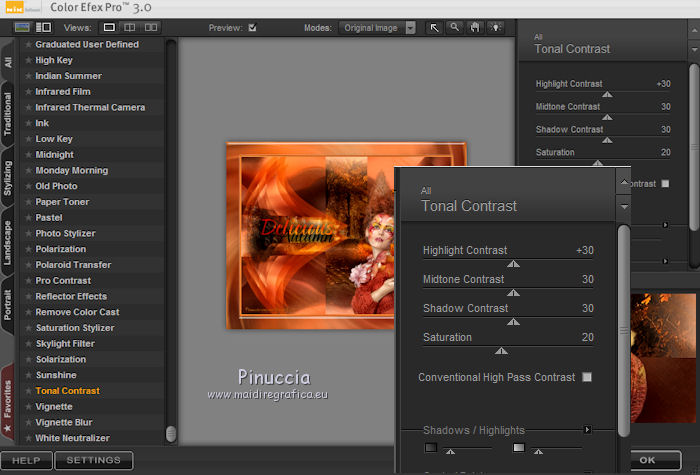Click Saturation slider handle in the enlarged inset
The height and width of the screenshot is (475, 700).
pyautogui.click(x=501, y=351)
